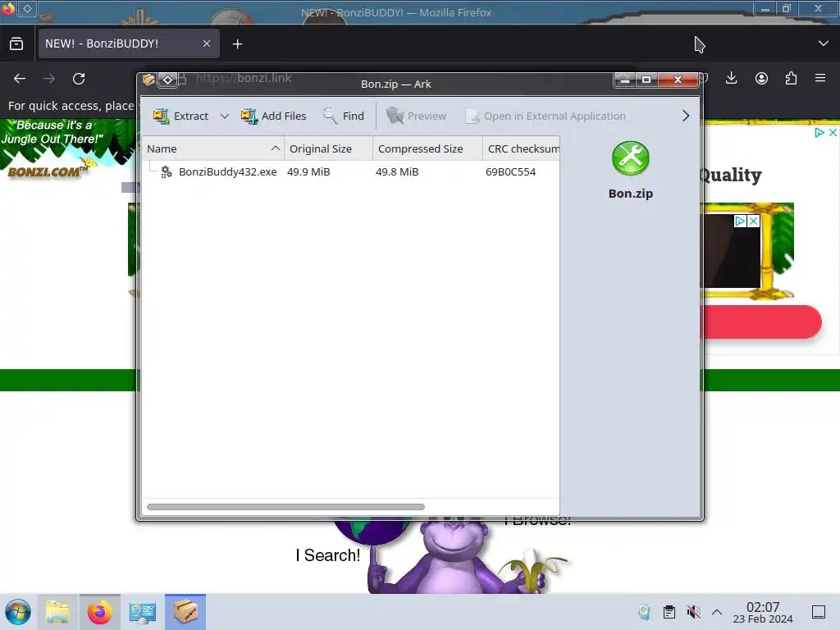Sort by Original Size column
This screenshot has width=840, height=630.
(x=328, y=149)
